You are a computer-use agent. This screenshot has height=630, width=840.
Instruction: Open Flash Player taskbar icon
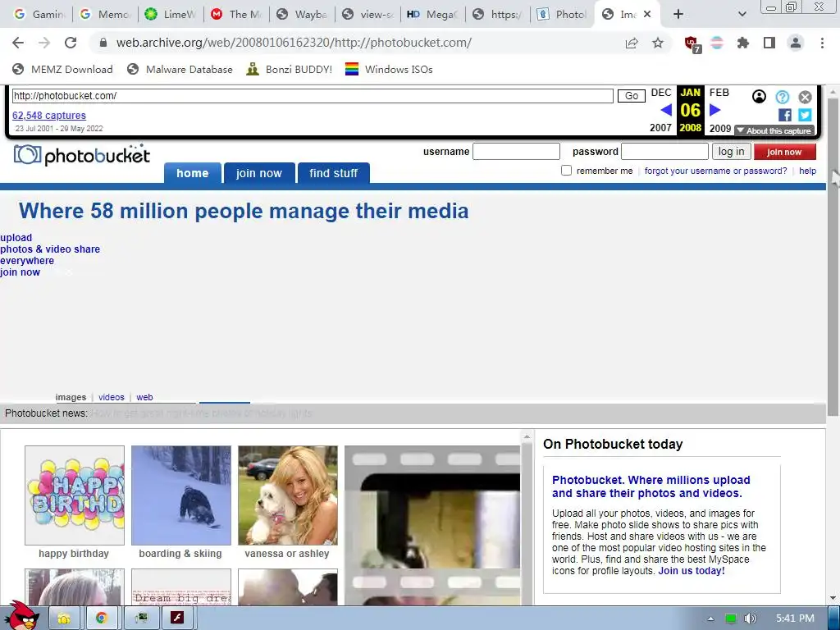(x=177, y=619)
